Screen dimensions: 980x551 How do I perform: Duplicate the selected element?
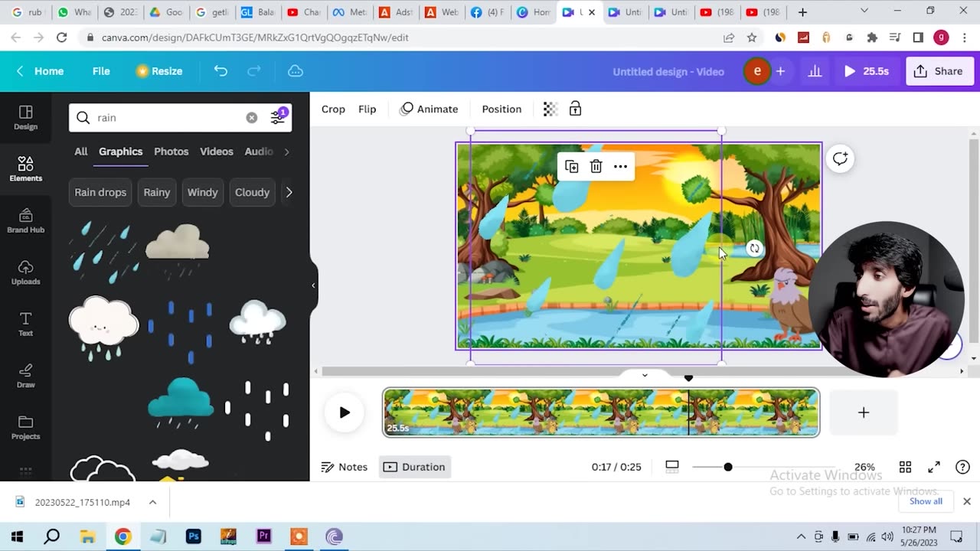pos(571,166)
